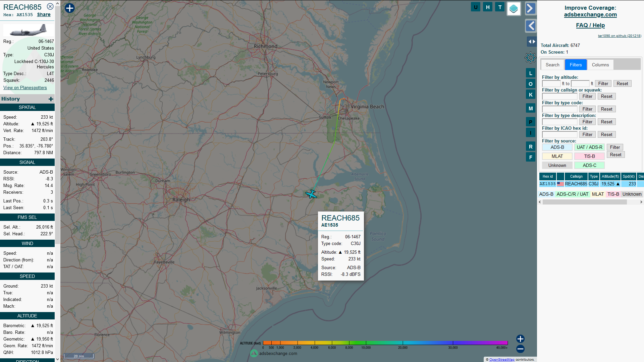Toggle the U button on the map
Screen dimensions: 644x362
click(x=476, y=7)
